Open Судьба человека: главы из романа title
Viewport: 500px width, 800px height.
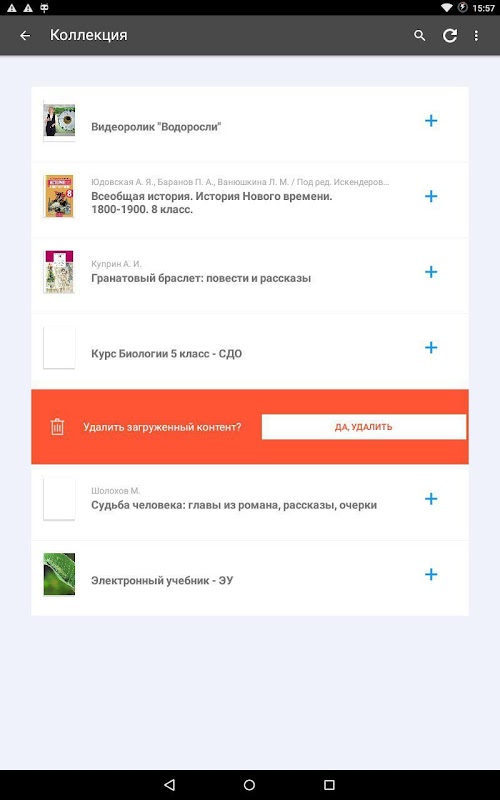pyautogui.click(x=234, y=505)
